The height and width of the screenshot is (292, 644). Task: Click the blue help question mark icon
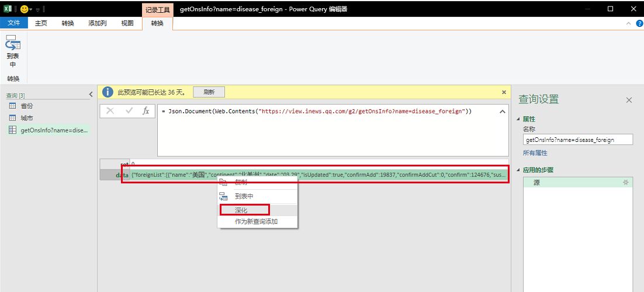(639, 23)
